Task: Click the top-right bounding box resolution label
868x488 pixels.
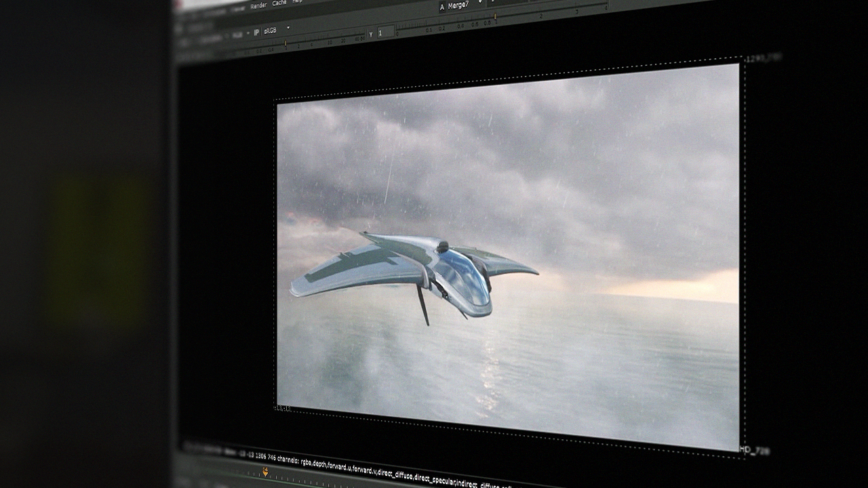Action: [x=763, y=59]
